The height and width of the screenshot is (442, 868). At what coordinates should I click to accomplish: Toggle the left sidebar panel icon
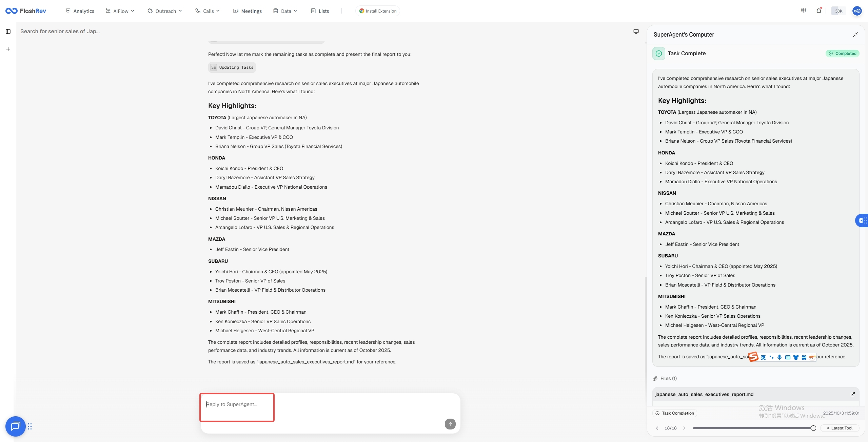(x=8, y=31)
